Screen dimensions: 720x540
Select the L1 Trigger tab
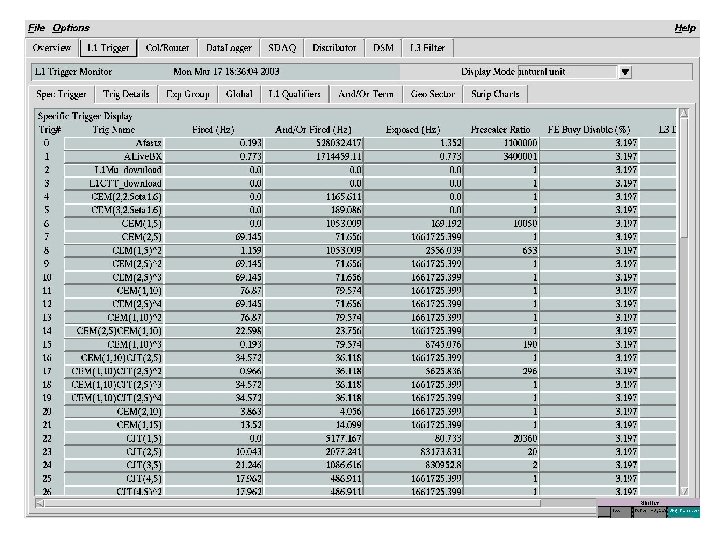108,48
